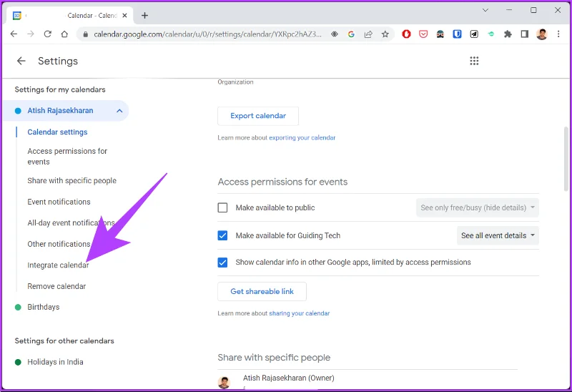Check Make available to public
572x392 pixels.
222,207
